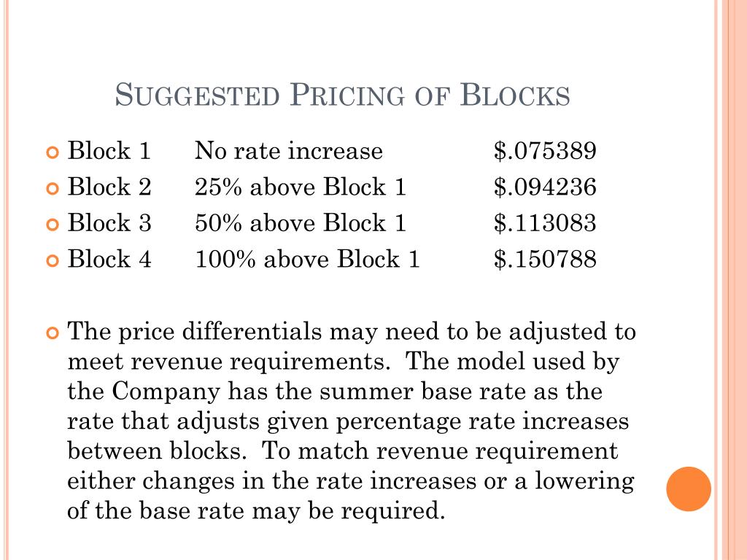Click the 100% above Block 1 text

tap(307, 259)
